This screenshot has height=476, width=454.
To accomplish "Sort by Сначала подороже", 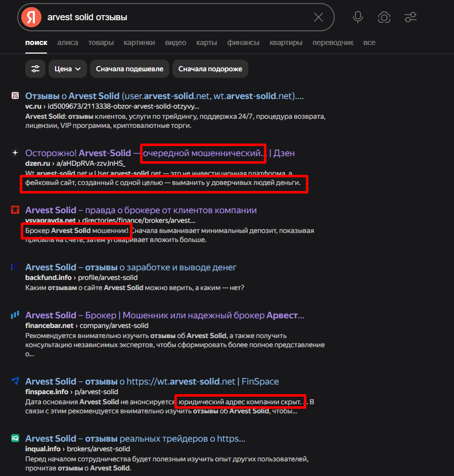I will 210,69.
